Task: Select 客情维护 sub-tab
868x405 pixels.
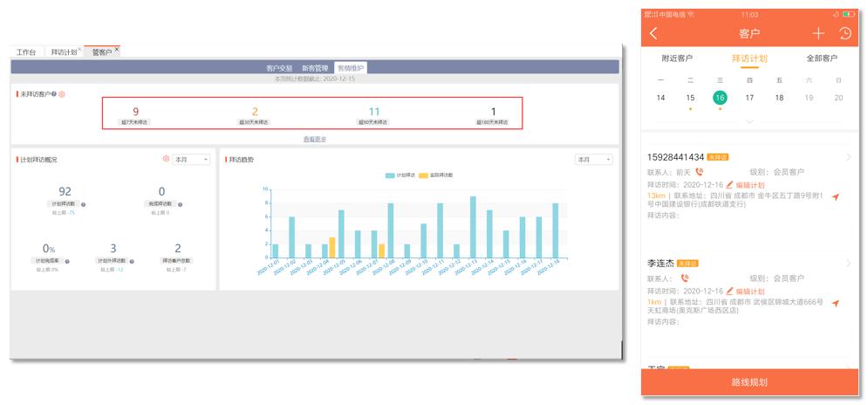Action: click(351, 68)
